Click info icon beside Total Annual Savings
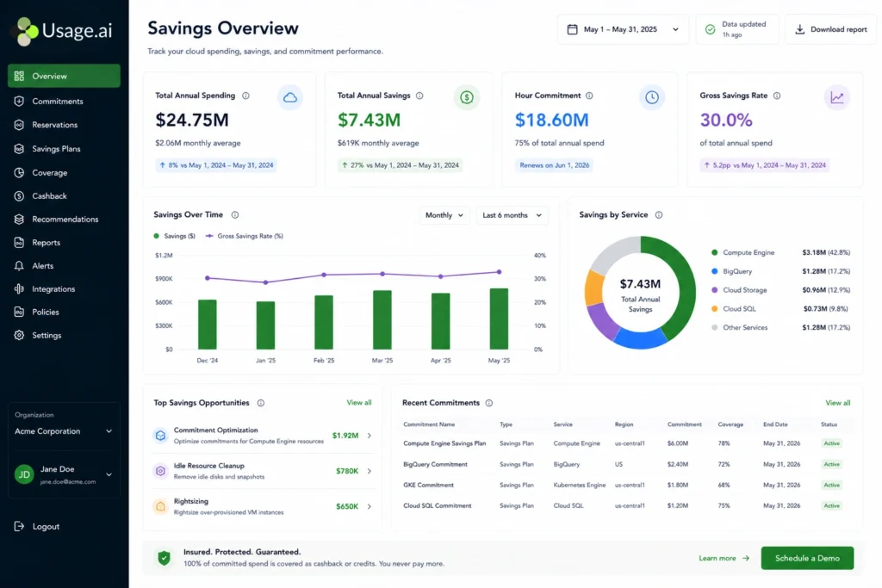The height and width of the screenshot is (588, 882). click(x=419, y=96)
